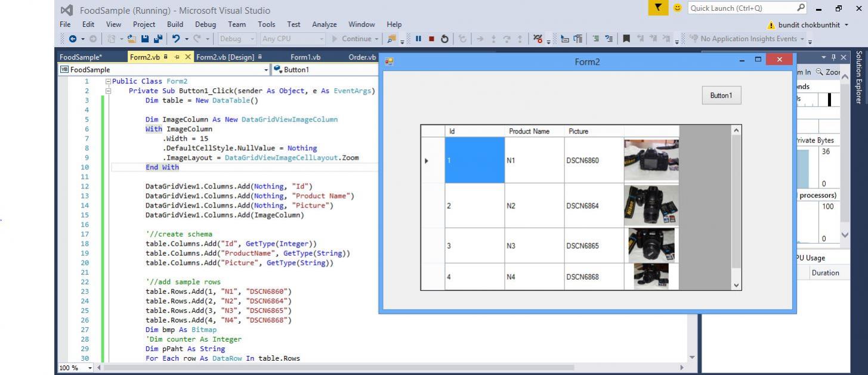
Task: Open the notifications flag icon
Action: pos(658,8)
